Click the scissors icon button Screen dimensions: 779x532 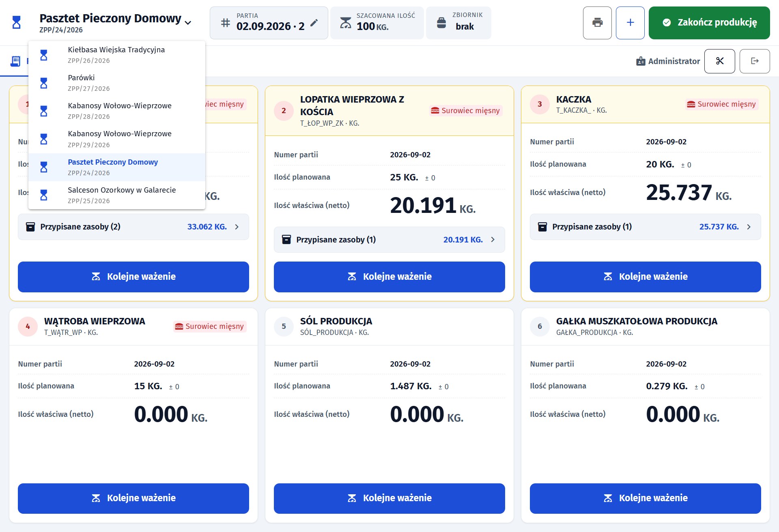[x=720, y=61]
